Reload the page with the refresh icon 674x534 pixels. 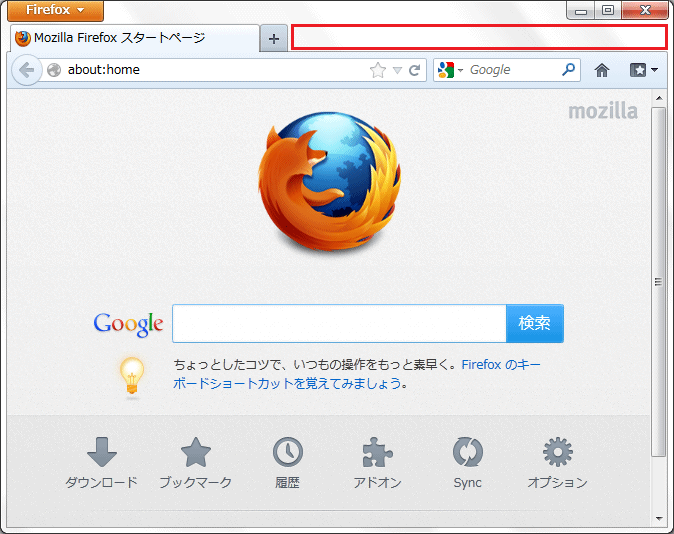pos(414,70)
